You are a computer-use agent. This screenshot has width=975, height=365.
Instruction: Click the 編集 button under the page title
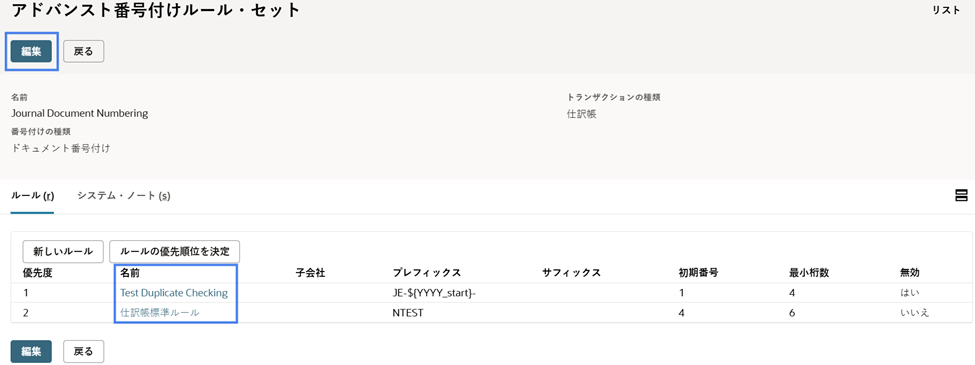(31, 52)
